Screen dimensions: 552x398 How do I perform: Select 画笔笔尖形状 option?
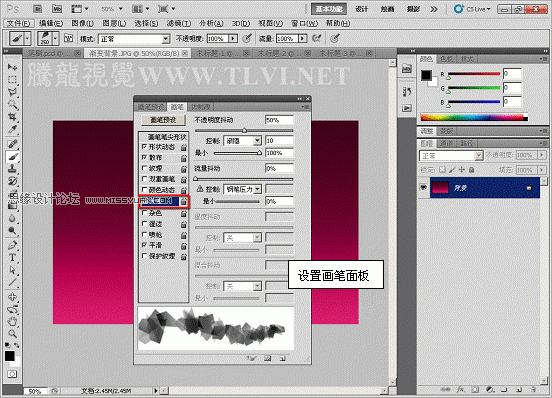(x=167, y=137)
